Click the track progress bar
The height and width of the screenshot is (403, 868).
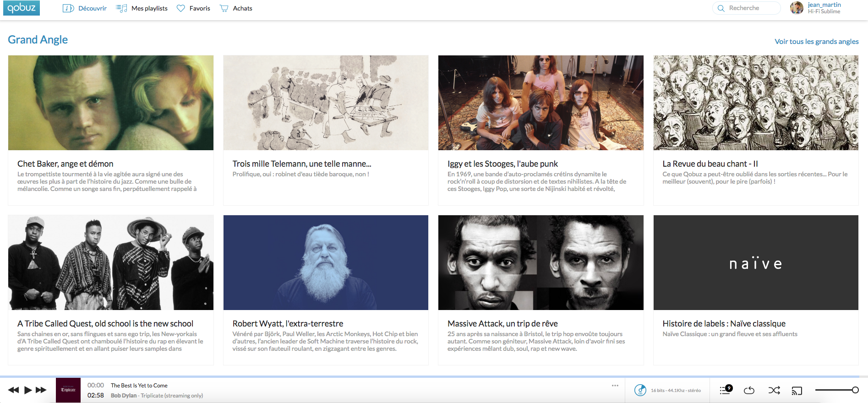point(434,376)
